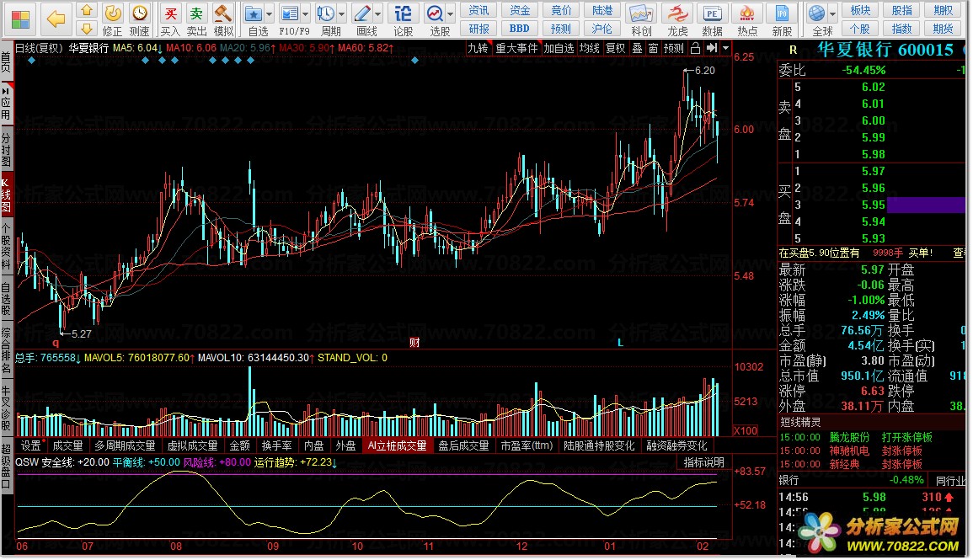Expand the 全球 globe dropdown arrow

click(x=832, y=13)
